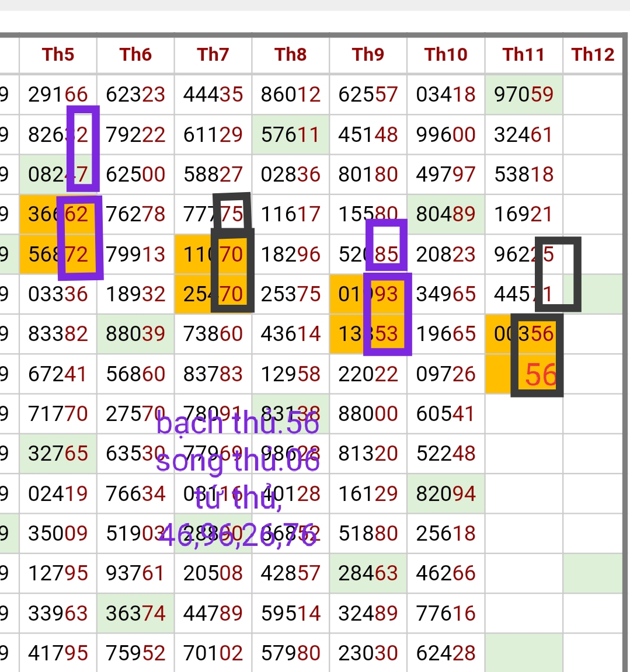Click the 61129 cell
Image resolution: width=630 pixels, height=672 pixels.
coord(213,134)
